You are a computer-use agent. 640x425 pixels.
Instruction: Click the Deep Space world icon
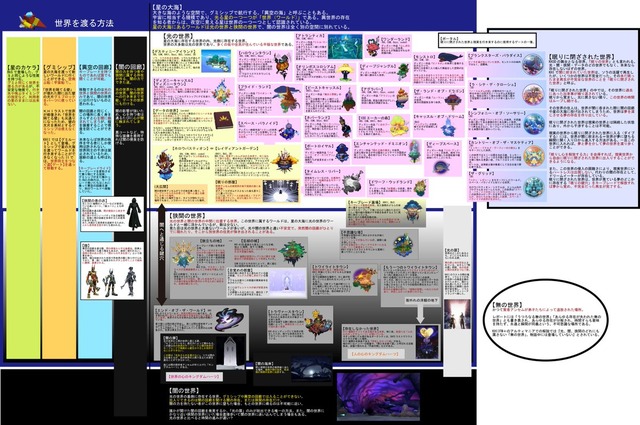coord(441,167)
